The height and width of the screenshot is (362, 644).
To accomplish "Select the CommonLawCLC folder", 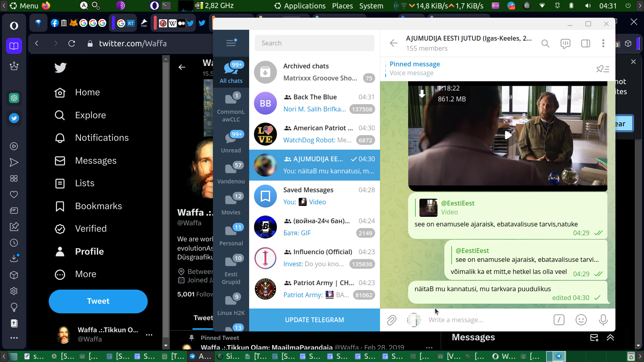I will click(x=231, y=107).
